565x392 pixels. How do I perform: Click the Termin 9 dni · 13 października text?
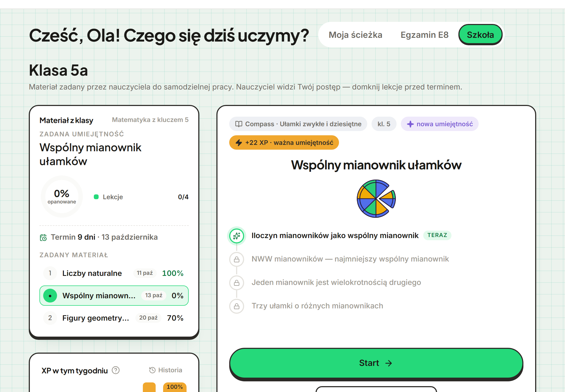[104, 237]
